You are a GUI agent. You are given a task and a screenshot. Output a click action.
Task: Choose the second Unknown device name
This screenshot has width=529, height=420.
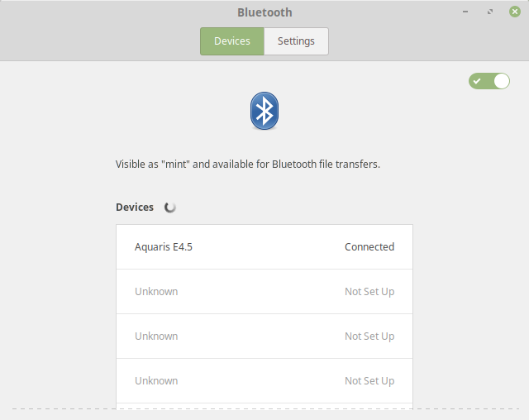156,336
